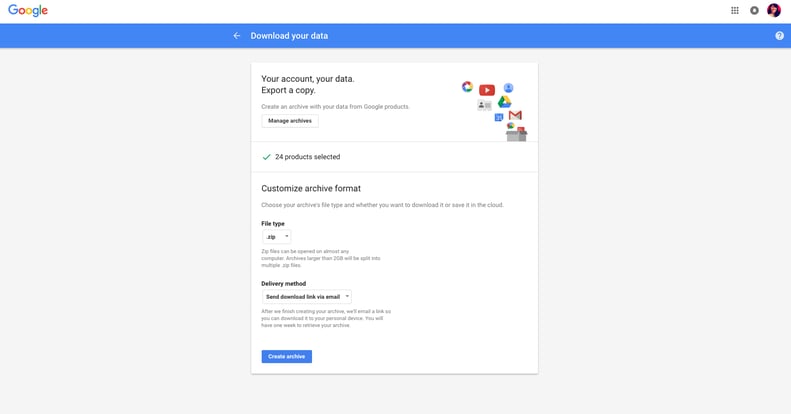Screen dimensions: 791x414
Task: Click the blue Calendar icon
Action: (x=499, y=117)
